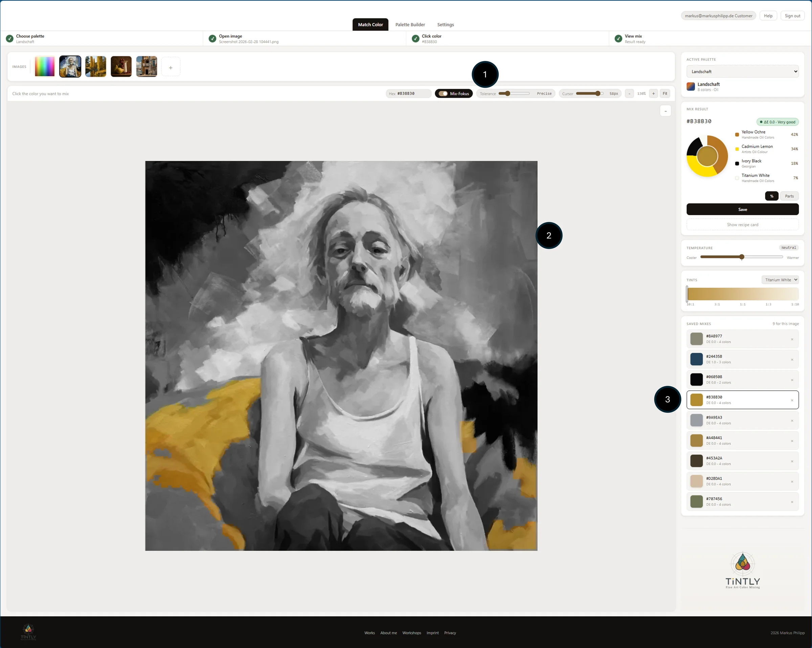The width and height of the screenshot is (812, 648).
Task: Click the Landschaft palette color icon
Action: pos(691,86)
